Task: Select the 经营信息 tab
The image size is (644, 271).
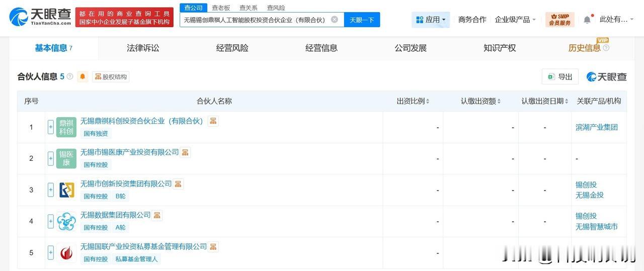Action: point(321,48)
